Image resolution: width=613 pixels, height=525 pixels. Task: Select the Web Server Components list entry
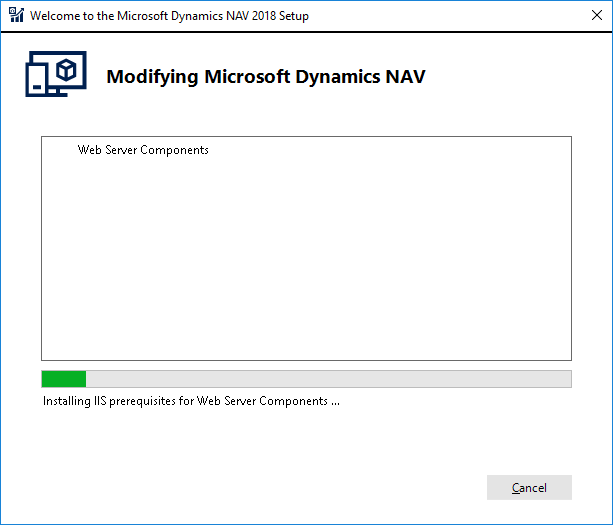pos(143,150)
